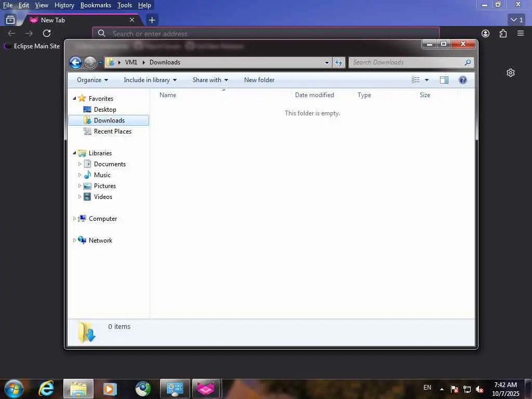Expand the Computer node
This screenshot has height=399, width=532.
click(74, 219)
